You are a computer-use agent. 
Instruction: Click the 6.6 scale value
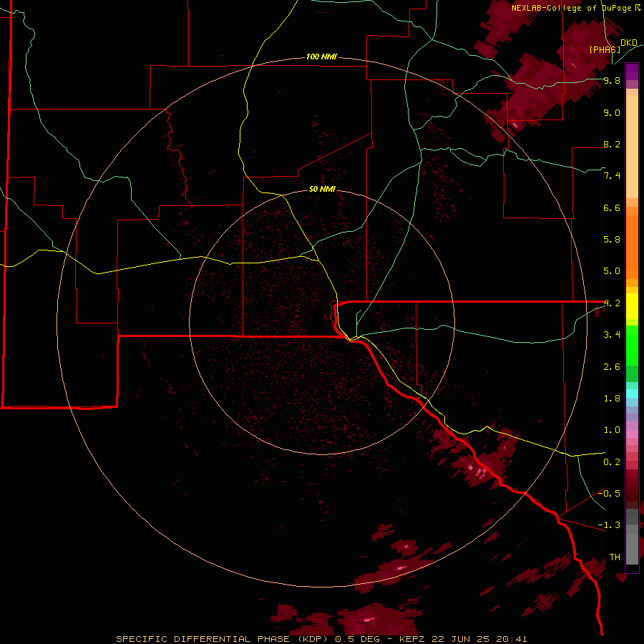click(612, 208)
